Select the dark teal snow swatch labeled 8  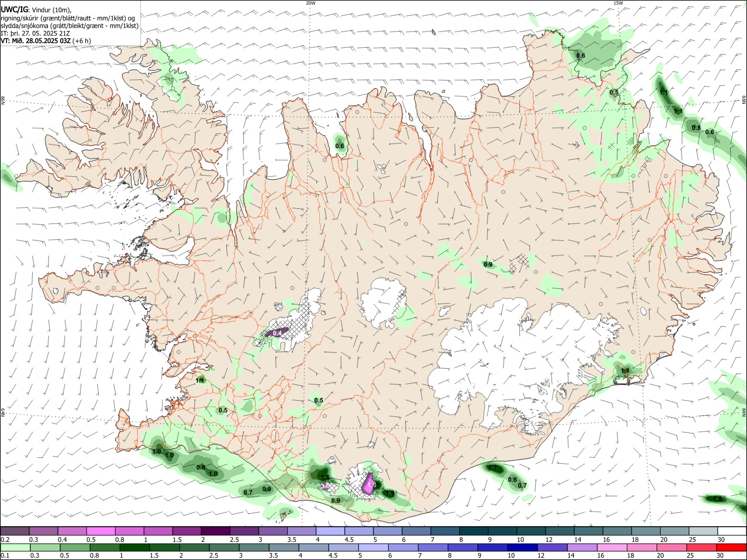click(x=474, y=531)
